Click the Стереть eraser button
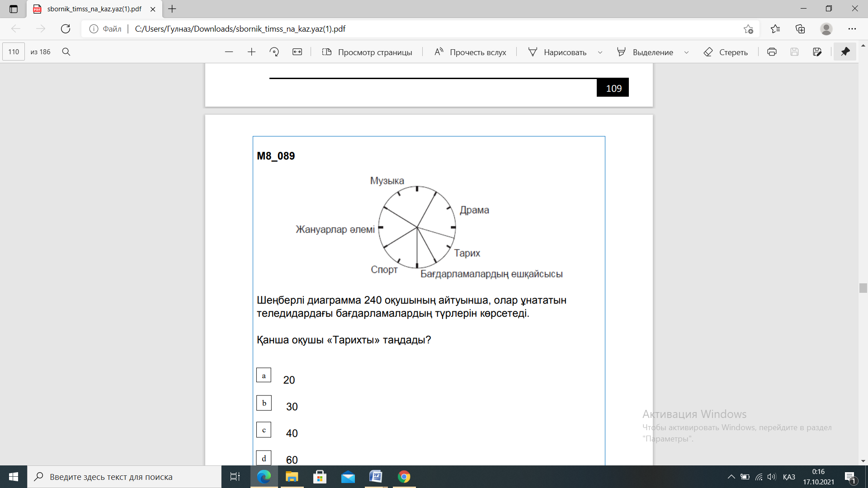Screen dimensions: 868x488 click(x=726, y=52)
